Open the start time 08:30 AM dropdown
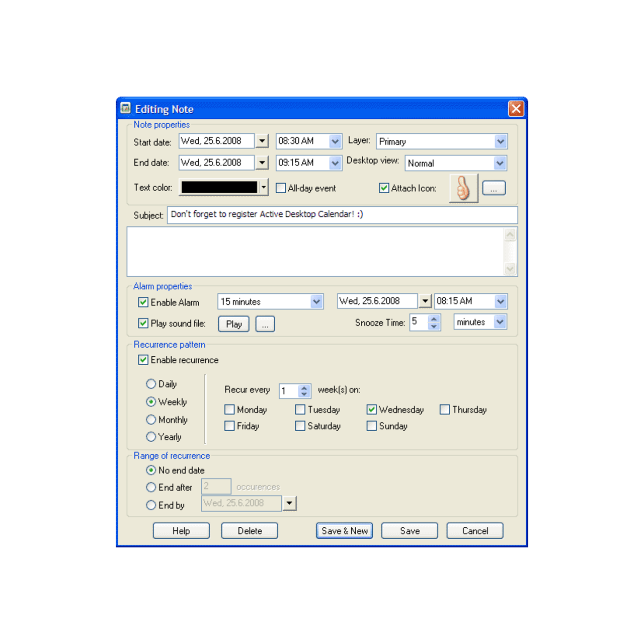 335,141
